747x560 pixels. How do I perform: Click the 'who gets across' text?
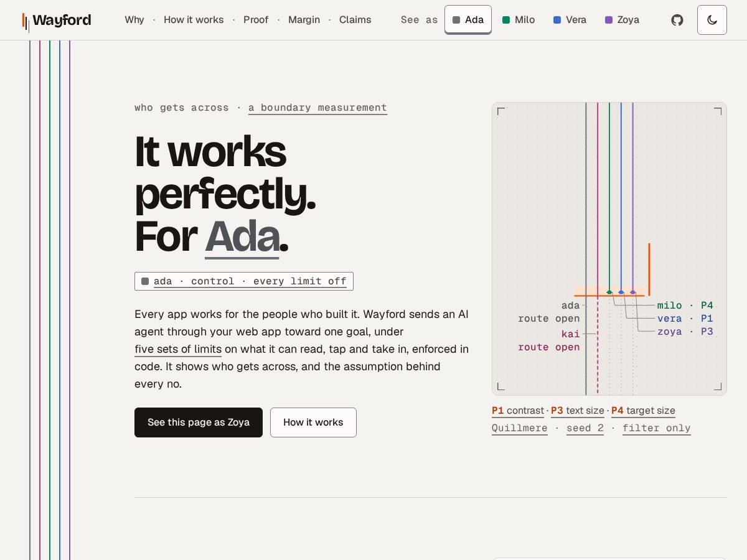click(x=182, y=108)
